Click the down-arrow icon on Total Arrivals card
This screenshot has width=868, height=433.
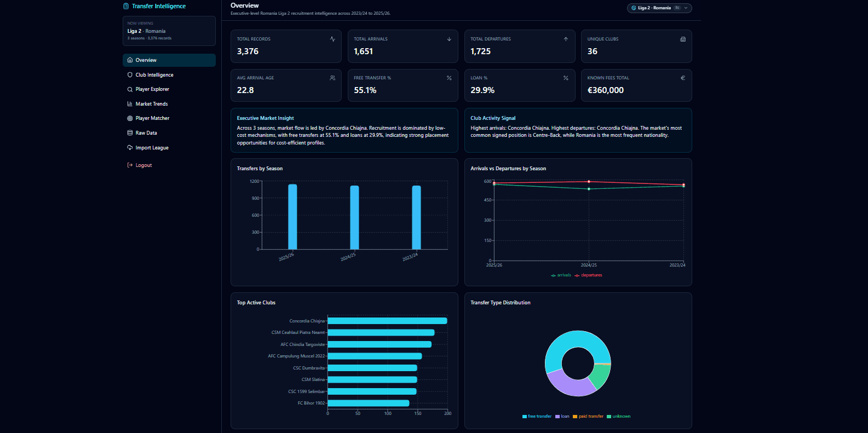click(x=449, y=39)
